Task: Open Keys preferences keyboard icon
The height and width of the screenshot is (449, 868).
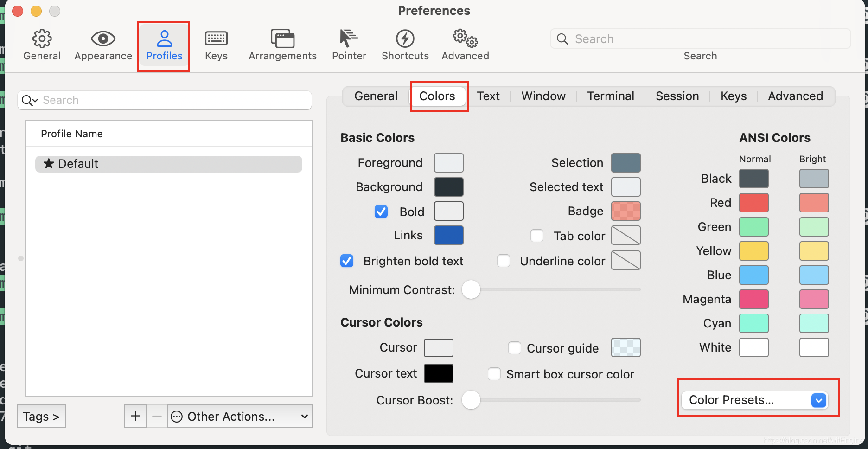Action: point(216,38)
